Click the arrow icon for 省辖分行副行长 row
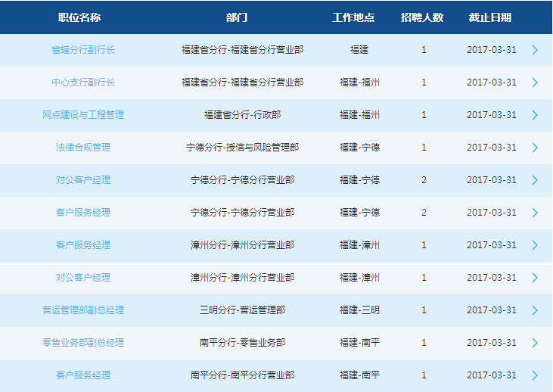The width and height of the screenshot is (553, 392). coord(535,50)
